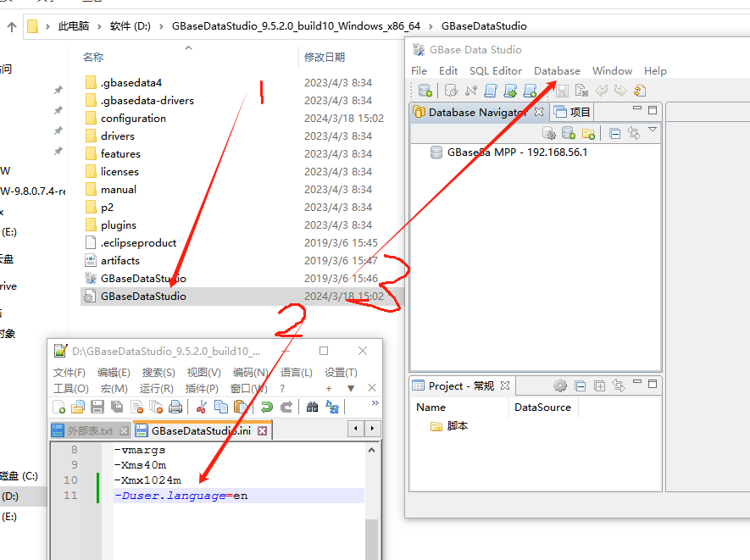Click line 11 -Duser.language=en text
The height and width of the screenshot is (560, 750).
(x=181, y=496)
